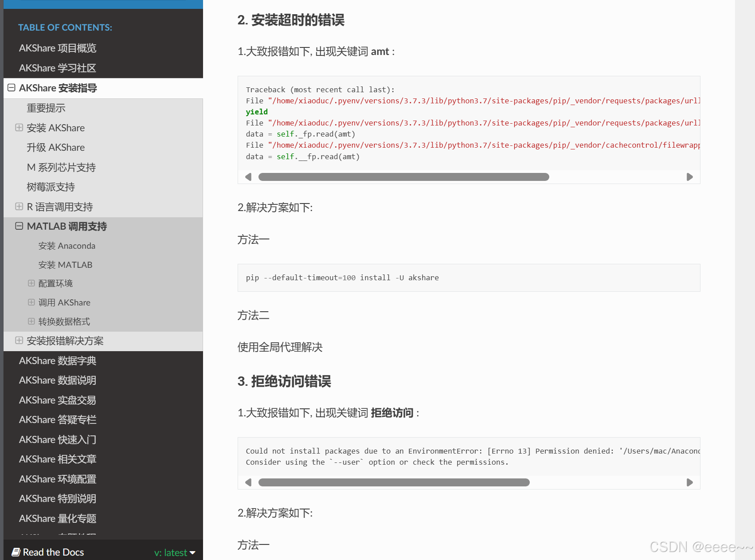The image size is (755, 560).
Task: Open the v: latest version dropdown
Action: pyautogui.click(x=175, y=552)
